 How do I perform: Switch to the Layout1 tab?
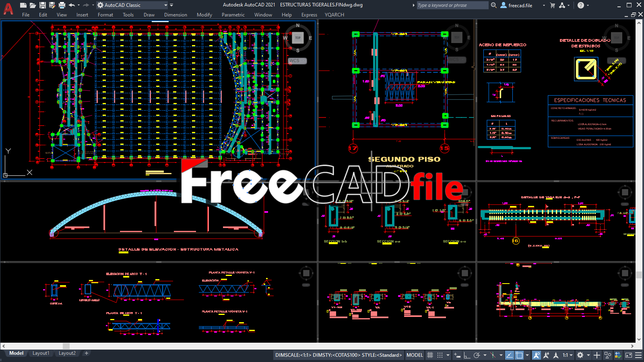tap(41, 353)
